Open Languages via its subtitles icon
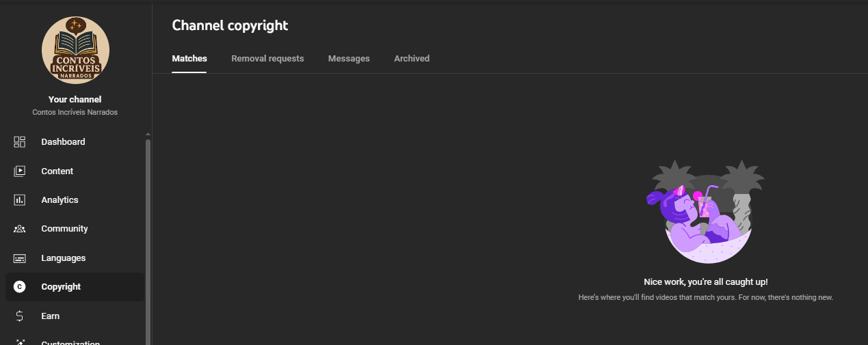This screenshot has width=868, height=345. coord(19,258)
